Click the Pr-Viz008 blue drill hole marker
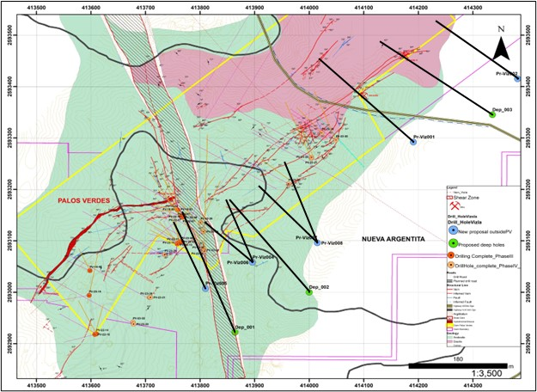537x392 pixels. [x=317, y=242]
